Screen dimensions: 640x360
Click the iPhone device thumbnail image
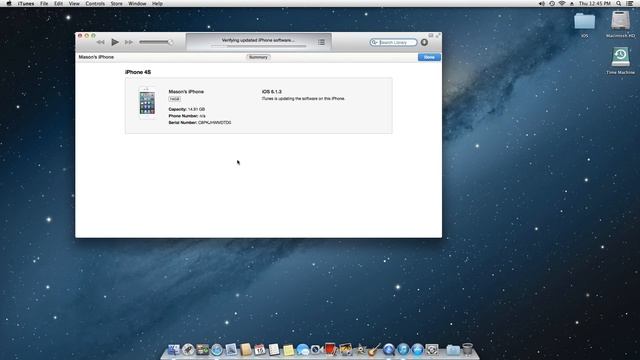pyautogui.click(x=147, y=103)
